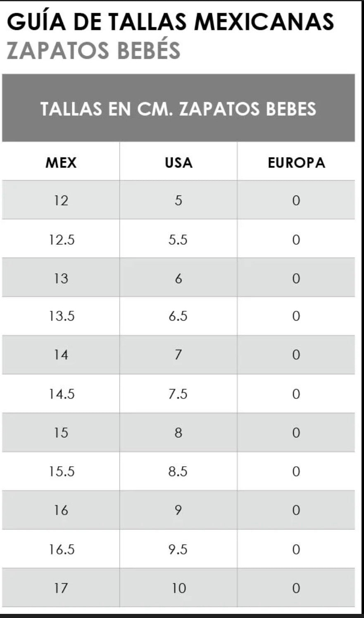Click the gray 'Tallas en cm' banner

pos(178,108)
